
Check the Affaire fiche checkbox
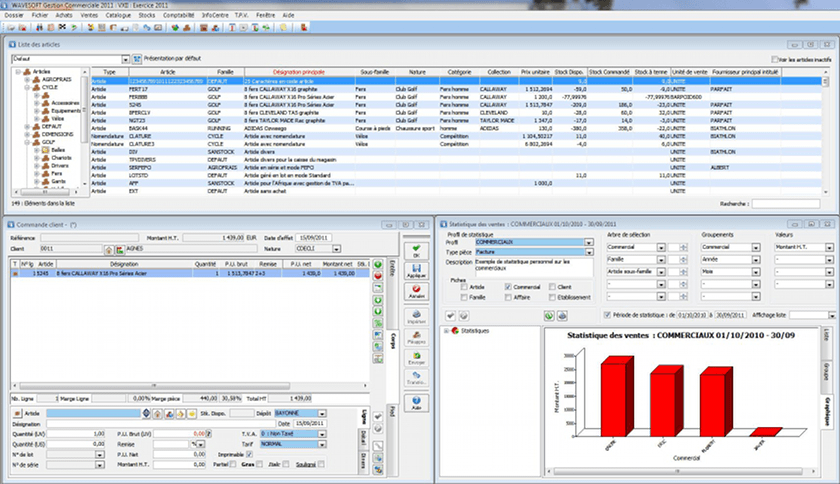(x=508, y=297)
